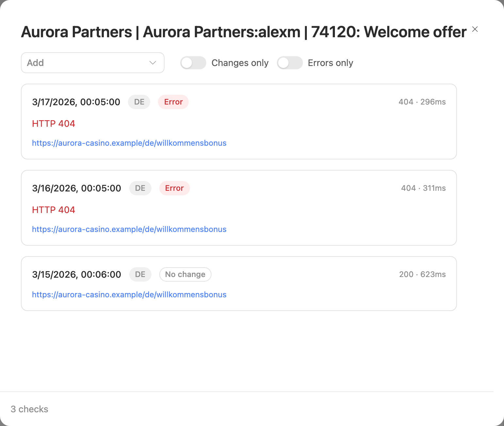Screen dimensions: 504x426
Task: Toggle the Changes only switch
Action: [193, 63]
